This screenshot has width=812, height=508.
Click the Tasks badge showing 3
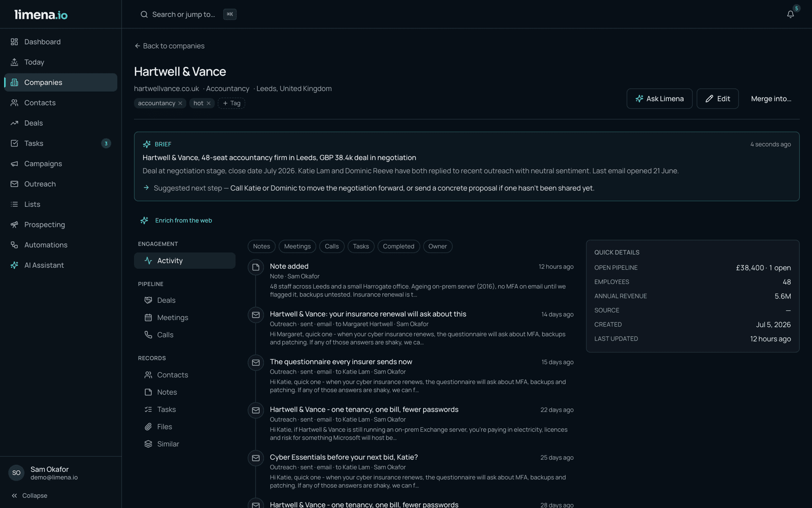[106, 143]
